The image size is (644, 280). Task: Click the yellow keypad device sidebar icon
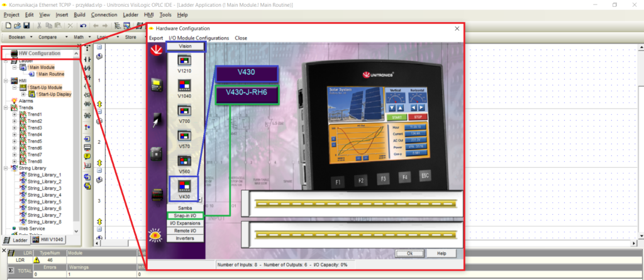tap(156, 85)
